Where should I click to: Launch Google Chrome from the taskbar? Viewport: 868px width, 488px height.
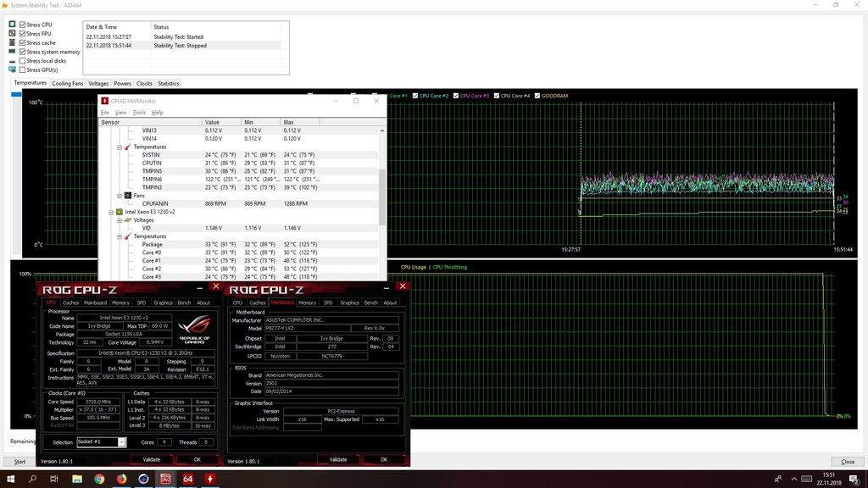click(x=99, y=479)
